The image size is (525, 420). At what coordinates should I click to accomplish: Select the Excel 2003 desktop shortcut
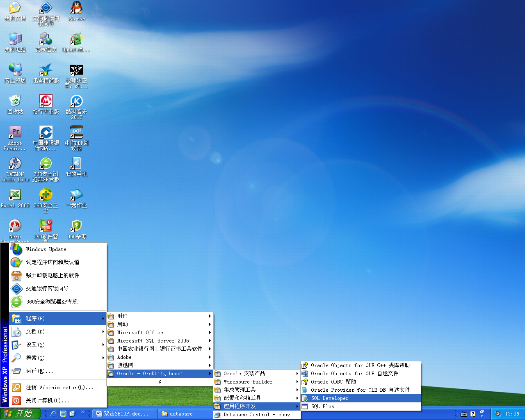point(15,198)
